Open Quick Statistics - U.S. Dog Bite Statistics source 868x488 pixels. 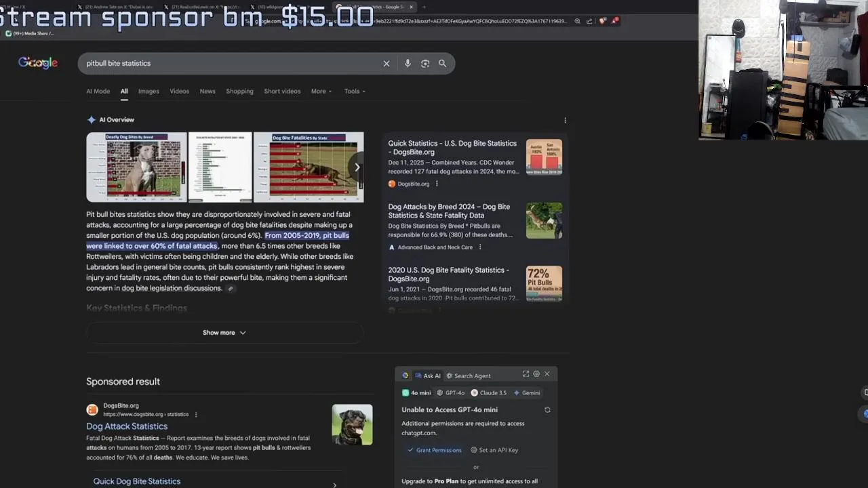tap(452, 148)
